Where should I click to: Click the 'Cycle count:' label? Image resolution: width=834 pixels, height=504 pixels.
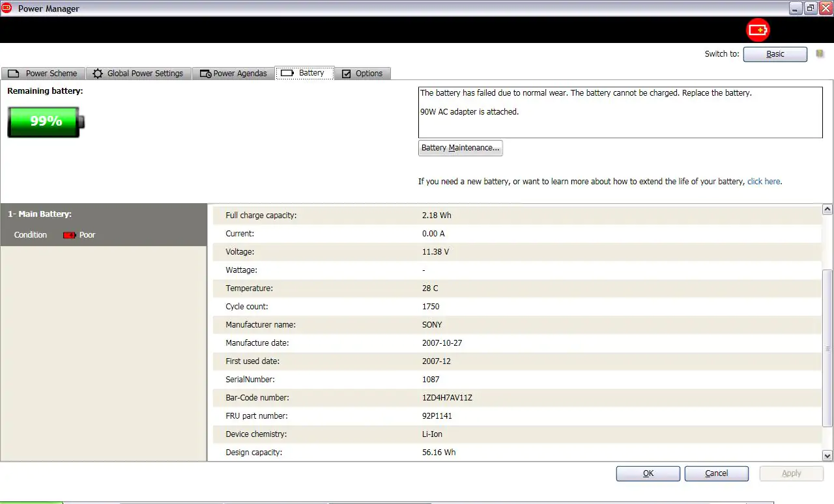tap(247, 307)
